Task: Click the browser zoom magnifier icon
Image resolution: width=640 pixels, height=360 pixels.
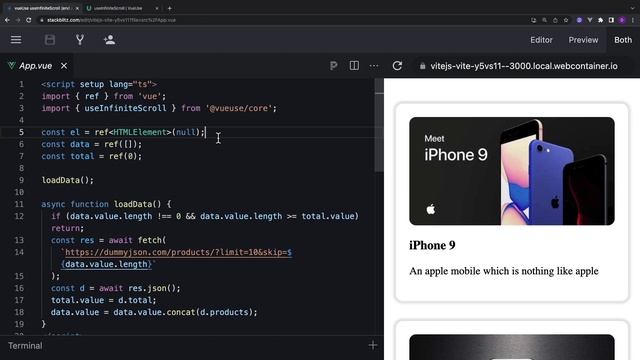Action: (x=544, y=20)
